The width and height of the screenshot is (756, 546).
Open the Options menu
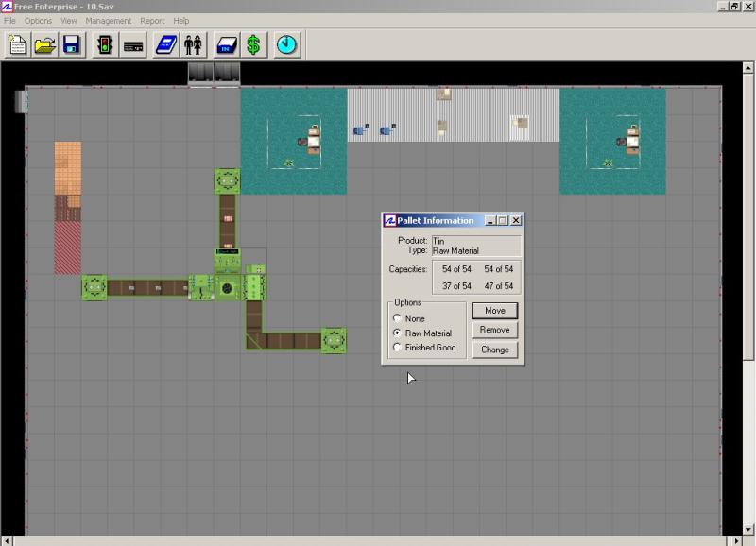tap(38, 21)
